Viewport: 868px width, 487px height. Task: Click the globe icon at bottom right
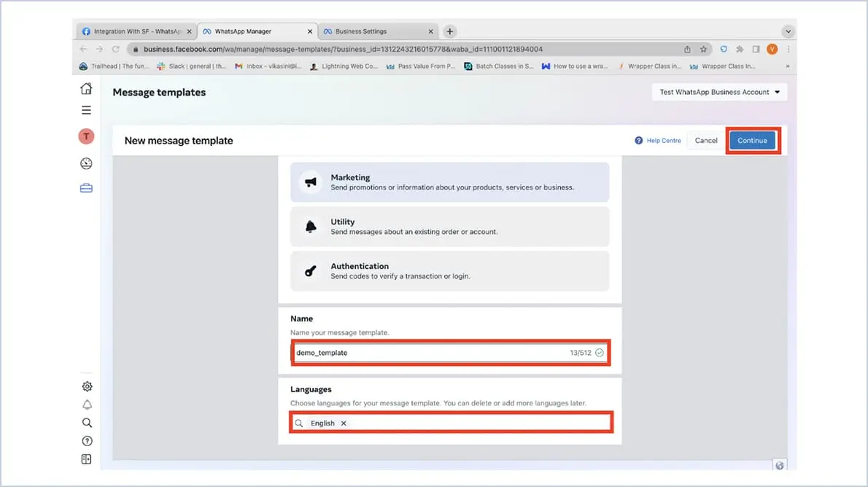pos(780,465)
